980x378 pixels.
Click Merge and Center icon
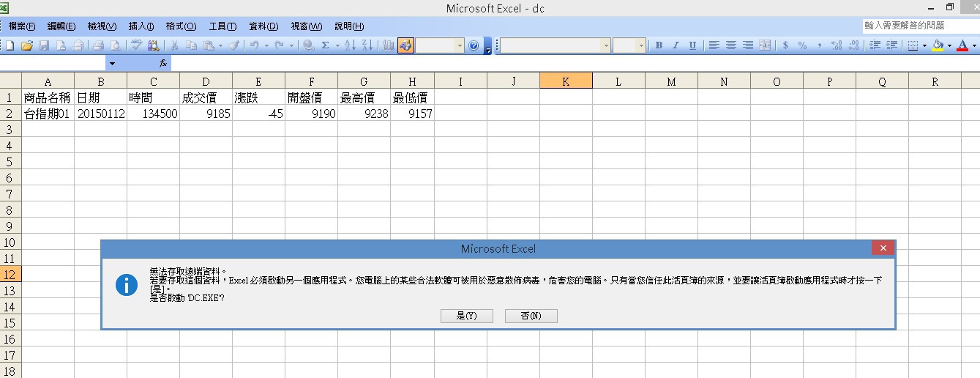point(765,45)
